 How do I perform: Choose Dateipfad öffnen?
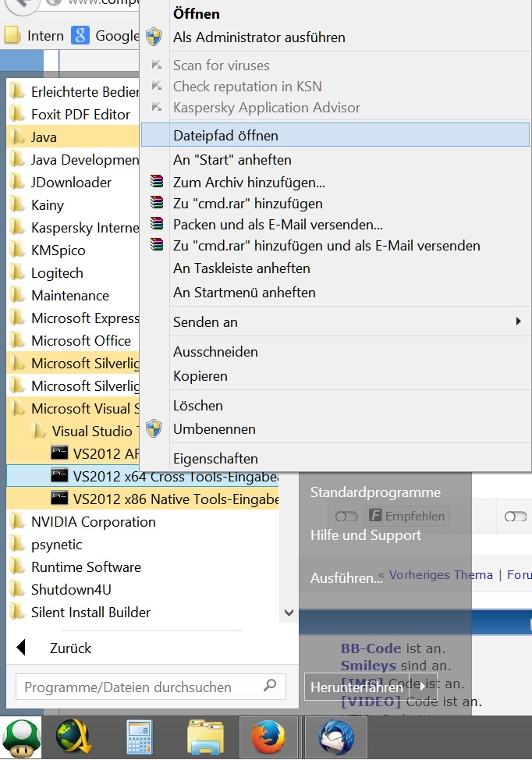coord(335,135)
